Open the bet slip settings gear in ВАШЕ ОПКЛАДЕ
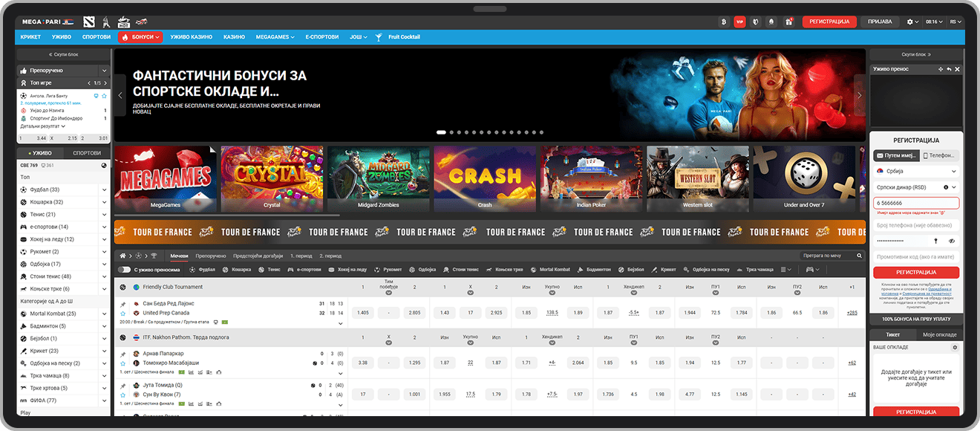Screen dimensions: 980x431 coord(955,348)
